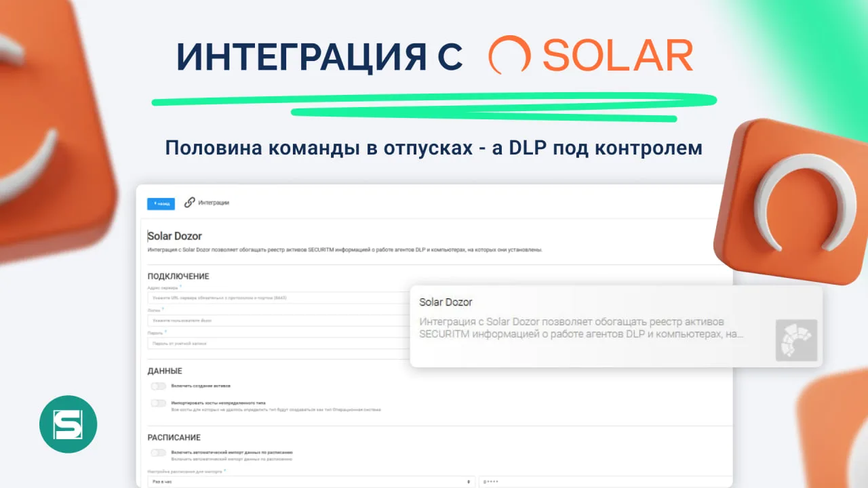Screen dimensions: 868x488
Task: Click the cron expression field '0 * * * *'
Action: (x=606, y=481)
